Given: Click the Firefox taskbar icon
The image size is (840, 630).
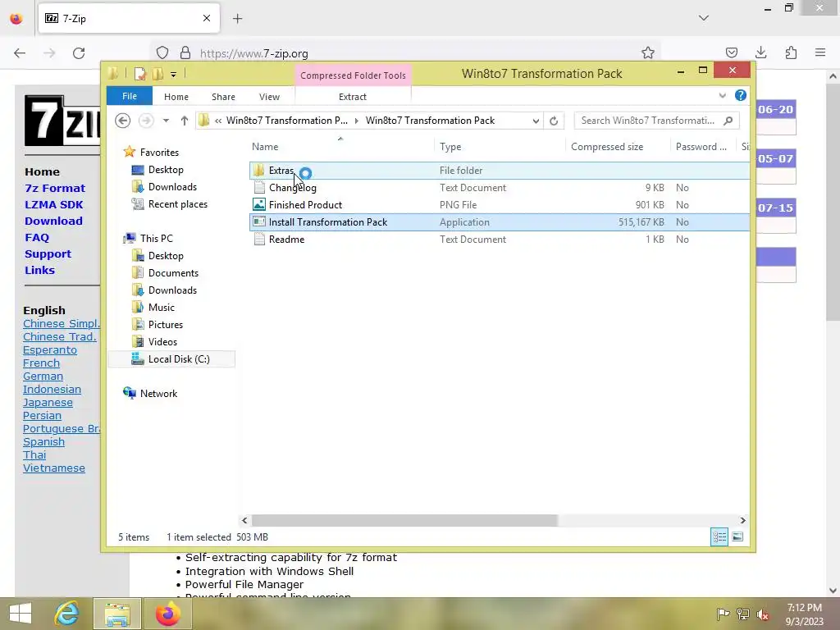Looking at the screenshot, I should [x=167, y=614].
